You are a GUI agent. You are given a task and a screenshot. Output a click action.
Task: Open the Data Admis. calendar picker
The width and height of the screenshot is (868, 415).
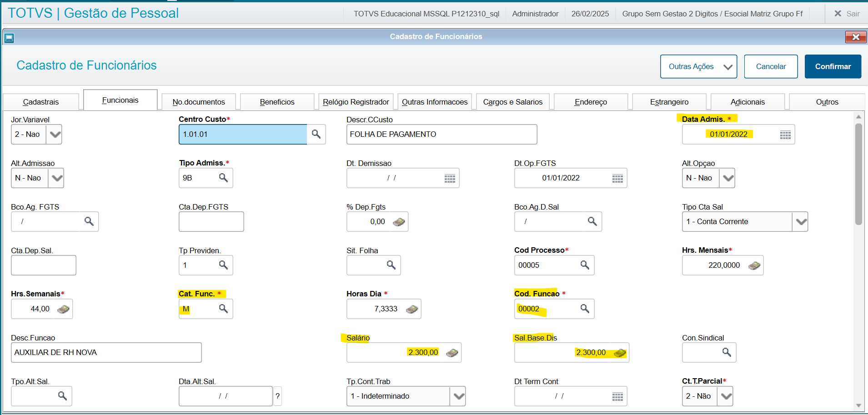click(785, 135)
